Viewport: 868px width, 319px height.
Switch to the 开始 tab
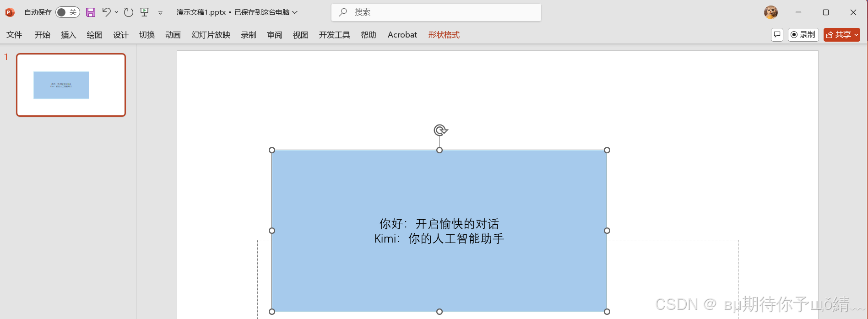43,35
